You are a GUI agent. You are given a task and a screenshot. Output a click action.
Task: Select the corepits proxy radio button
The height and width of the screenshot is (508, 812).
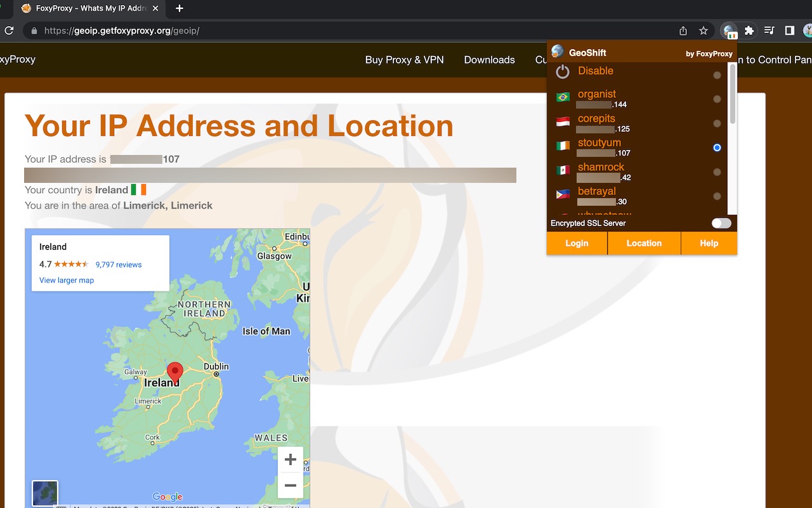point(717,123)
